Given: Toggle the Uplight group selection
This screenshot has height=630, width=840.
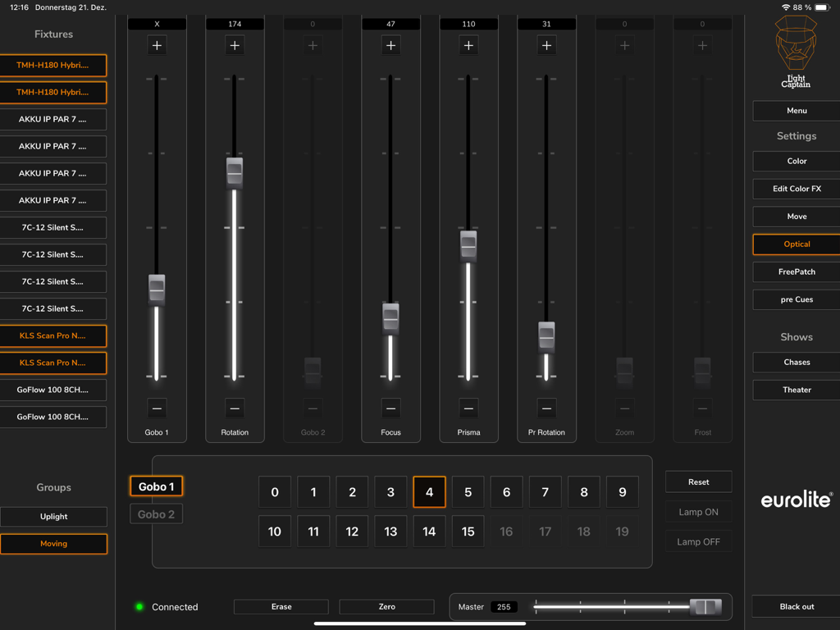Looking at the screenshot, I should pos(53,517).
